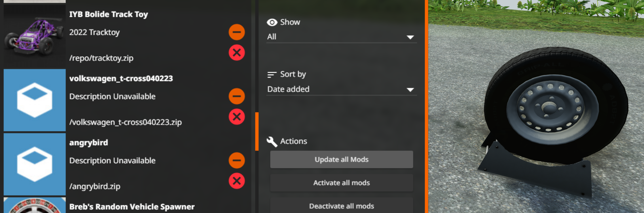Viewport: 644px width, 213px height.
Task: Click the eye icon beside Show
Action: [x=272, y=22]
